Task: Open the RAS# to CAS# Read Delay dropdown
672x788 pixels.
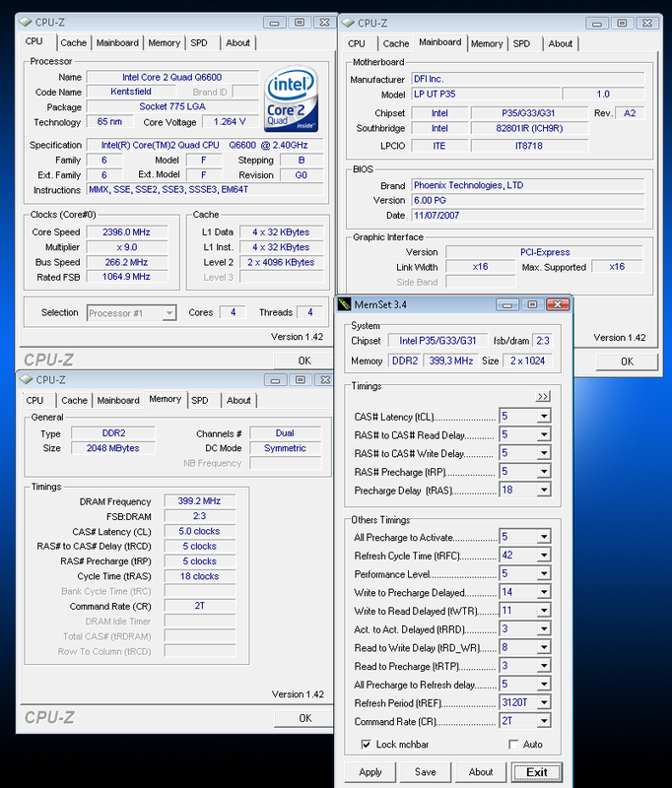Action: pyautogui.click(x=544, y=434)
